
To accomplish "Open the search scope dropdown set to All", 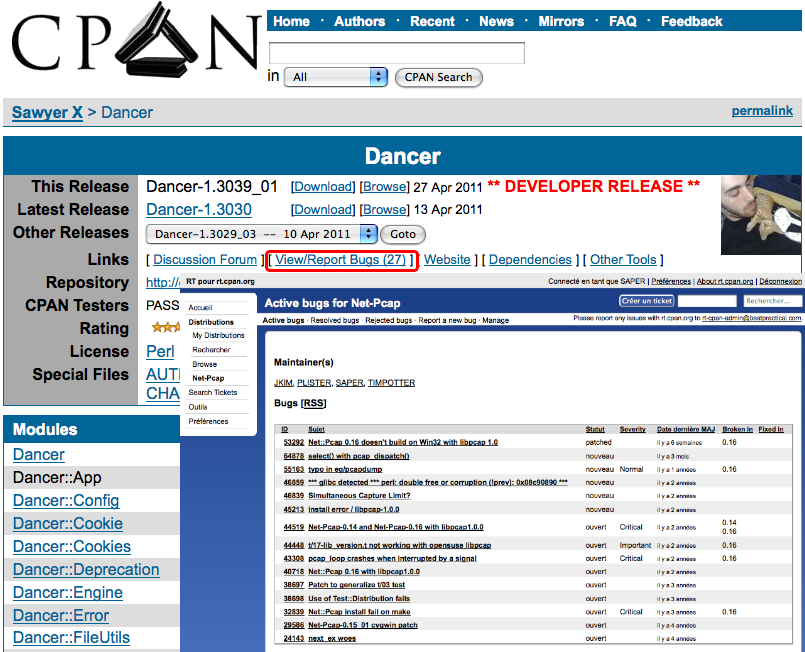I will coord(336,77).
